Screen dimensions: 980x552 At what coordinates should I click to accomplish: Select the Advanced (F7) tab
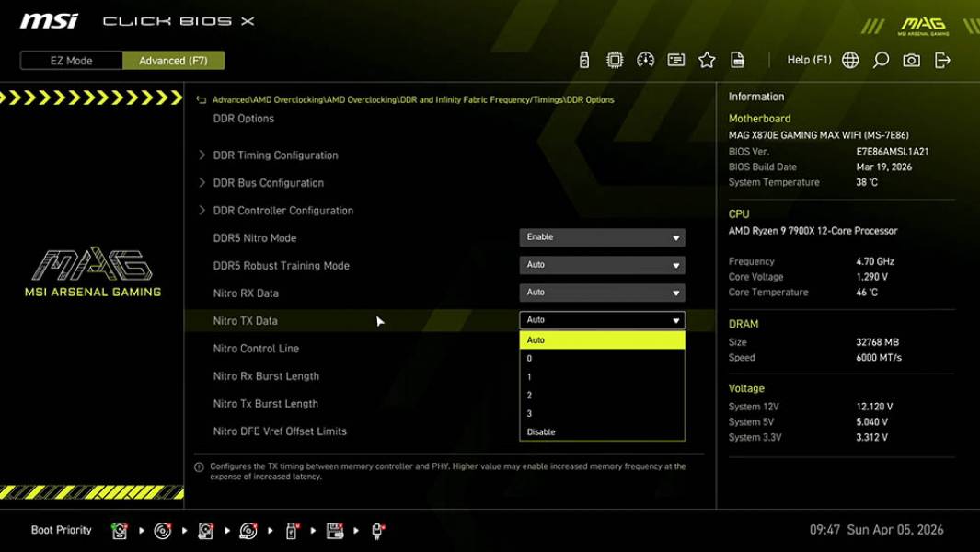tap(174, 60)
